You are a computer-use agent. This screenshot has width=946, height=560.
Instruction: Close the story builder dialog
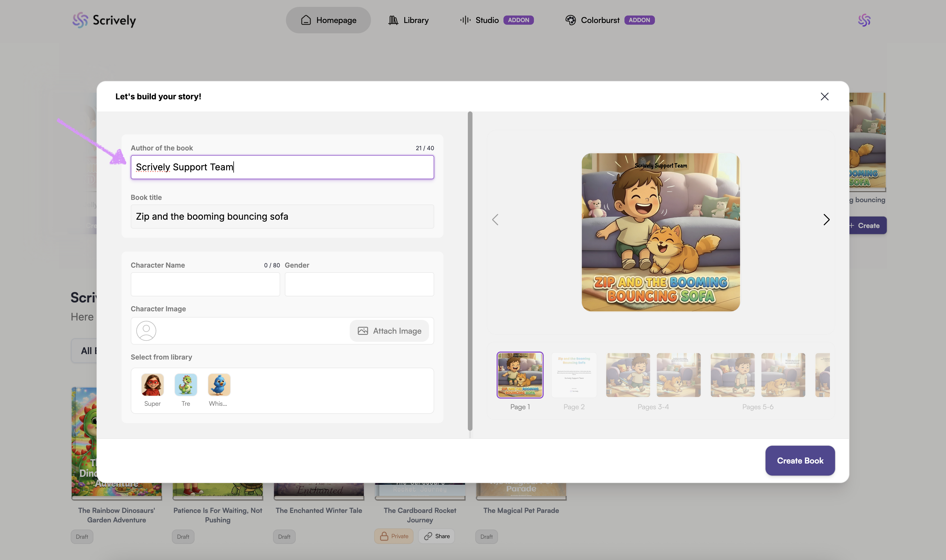pyautogui.click(x=824, y=96)
